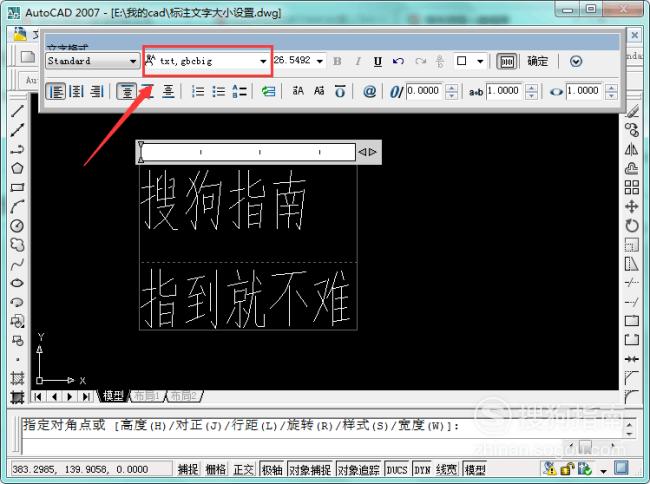Toggle 对象追踪 object tracking in status bar

click(359, 469)
